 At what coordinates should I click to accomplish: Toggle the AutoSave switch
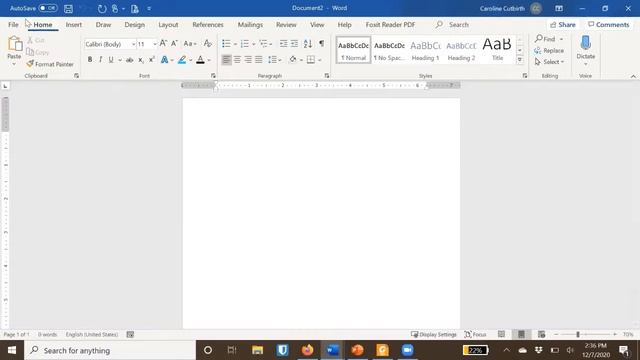pos(48,8)
